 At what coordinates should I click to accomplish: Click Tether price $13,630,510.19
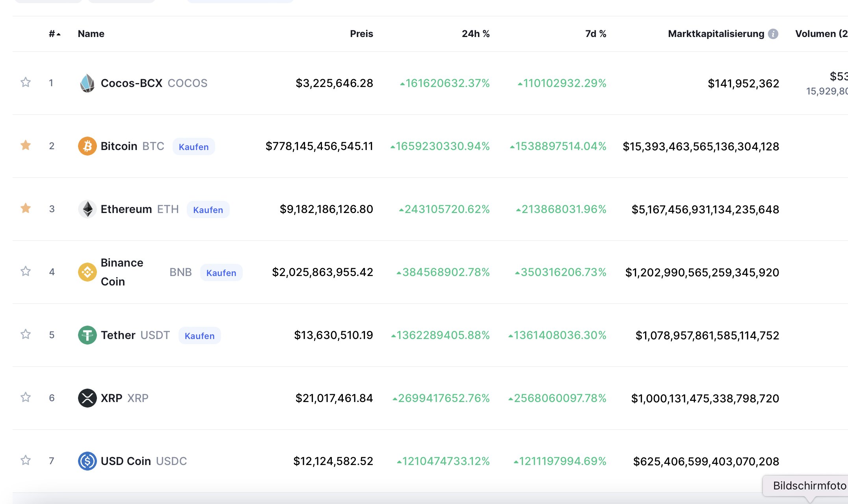333,335
